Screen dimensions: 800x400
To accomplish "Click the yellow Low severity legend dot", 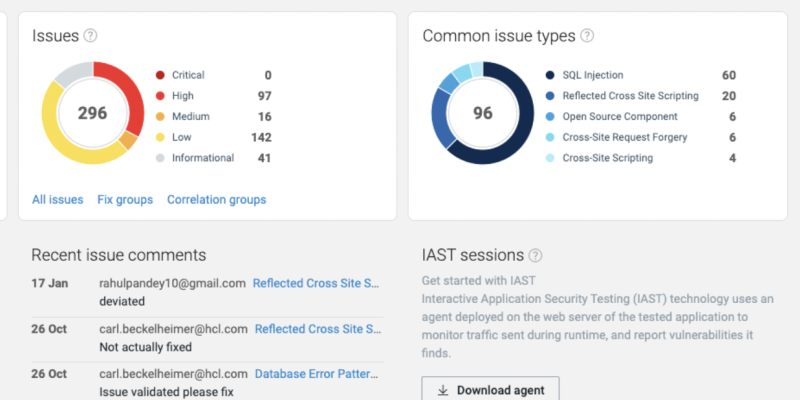I will tap(160, 137).
